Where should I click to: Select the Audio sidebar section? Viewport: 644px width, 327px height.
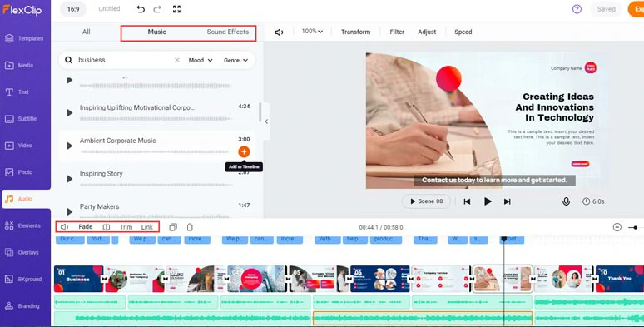coord(26,199)
